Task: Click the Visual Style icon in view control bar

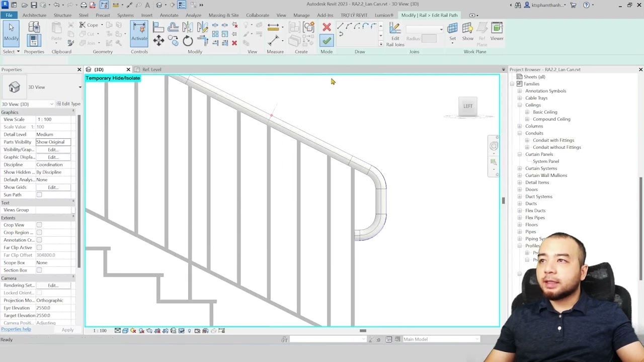Action: pos(125,331)
